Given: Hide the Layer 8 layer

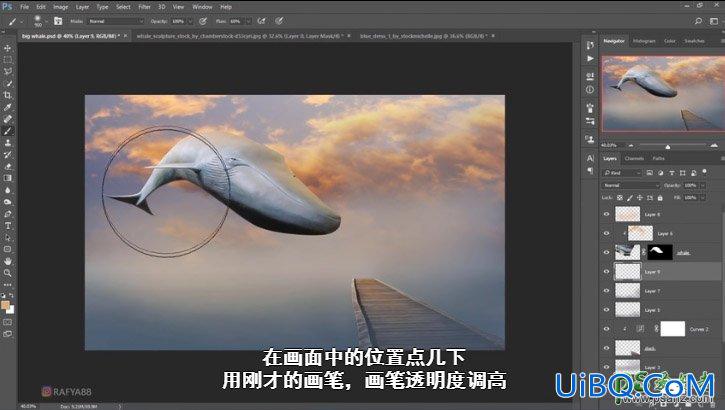Looking at the screenshot, I should pyautogui.click(x=606, y=214).
